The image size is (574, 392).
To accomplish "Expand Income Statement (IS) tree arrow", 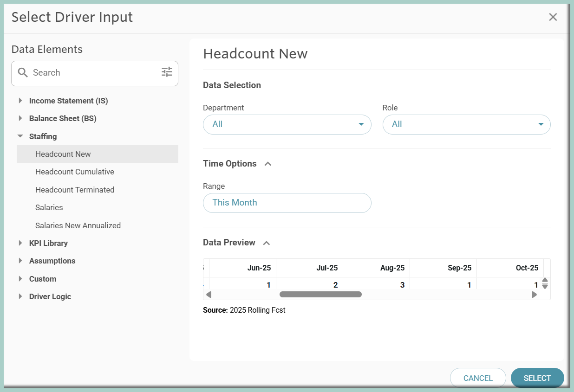I will click(20, 101).
